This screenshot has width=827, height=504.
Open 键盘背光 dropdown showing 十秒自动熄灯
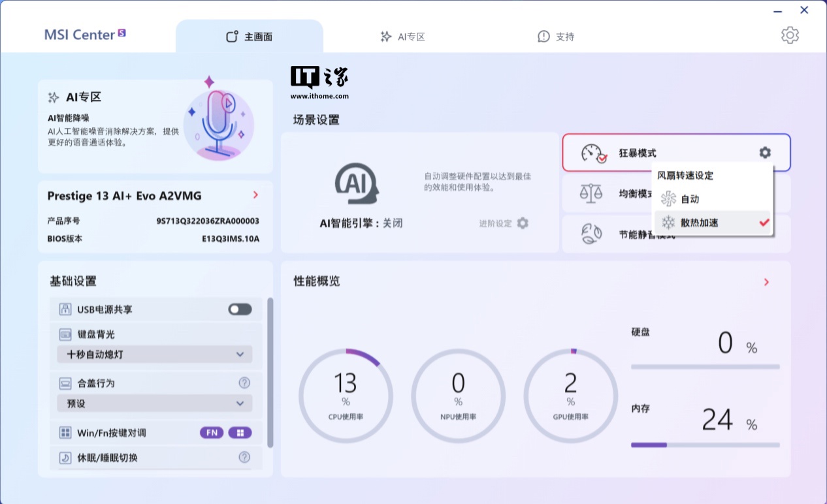[x=155, y=354]
